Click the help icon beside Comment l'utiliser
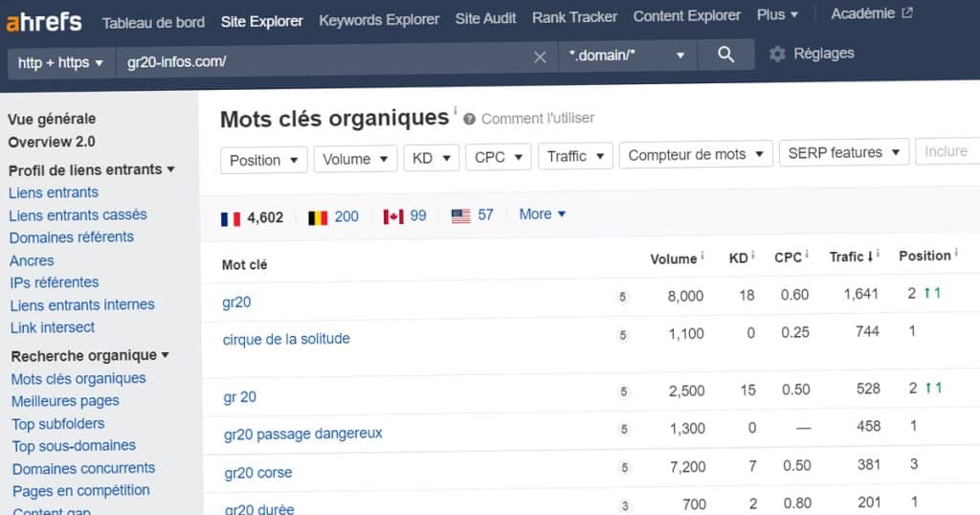Image resolution: width=980 pixels, height=515 pixels. coord(469,119)
